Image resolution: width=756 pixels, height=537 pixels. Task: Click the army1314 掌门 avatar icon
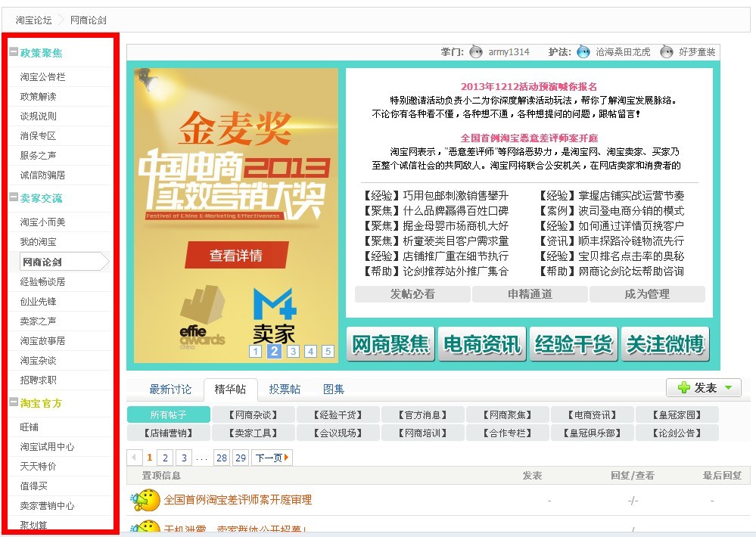pos(474,51)
